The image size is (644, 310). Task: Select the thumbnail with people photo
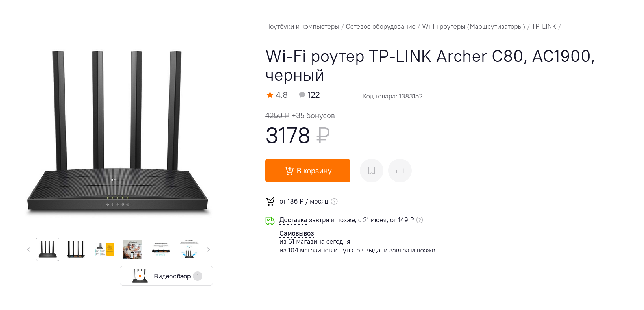tap(133, 249)
